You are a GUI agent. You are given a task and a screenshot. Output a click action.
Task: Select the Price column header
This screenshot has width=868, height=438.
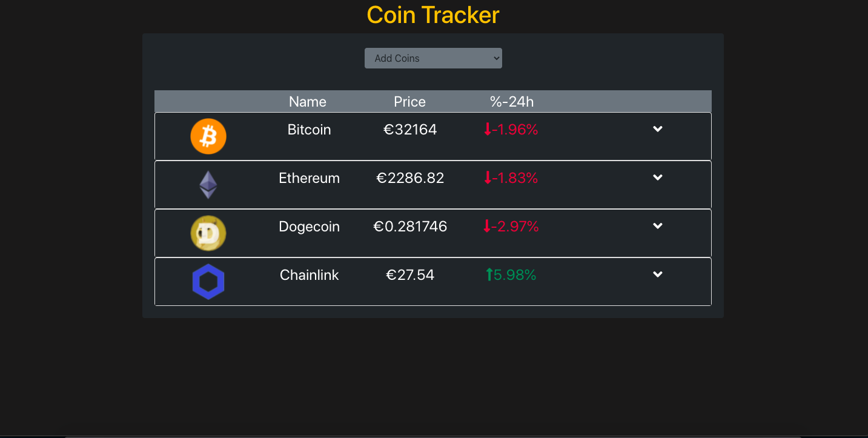409,101
